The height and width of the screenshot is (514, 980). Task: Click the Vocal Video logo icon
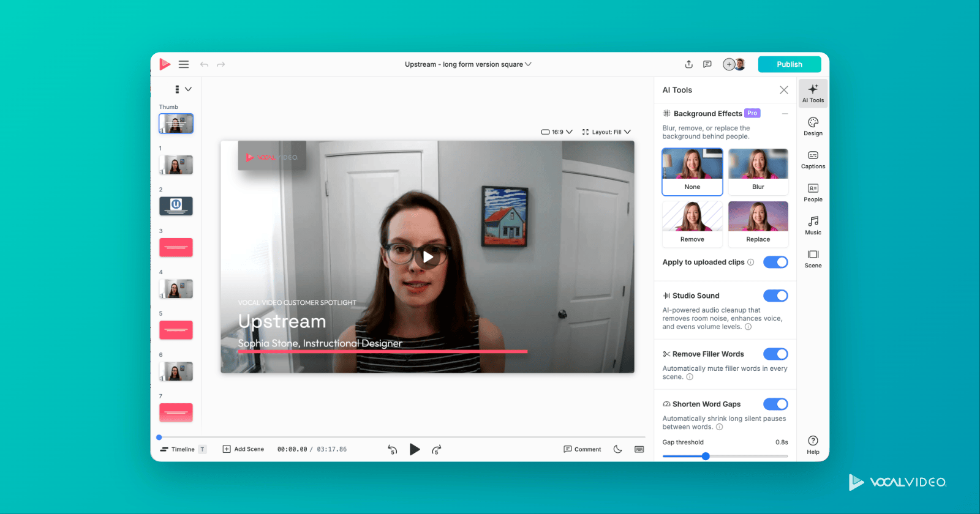(x=165, y=64)
